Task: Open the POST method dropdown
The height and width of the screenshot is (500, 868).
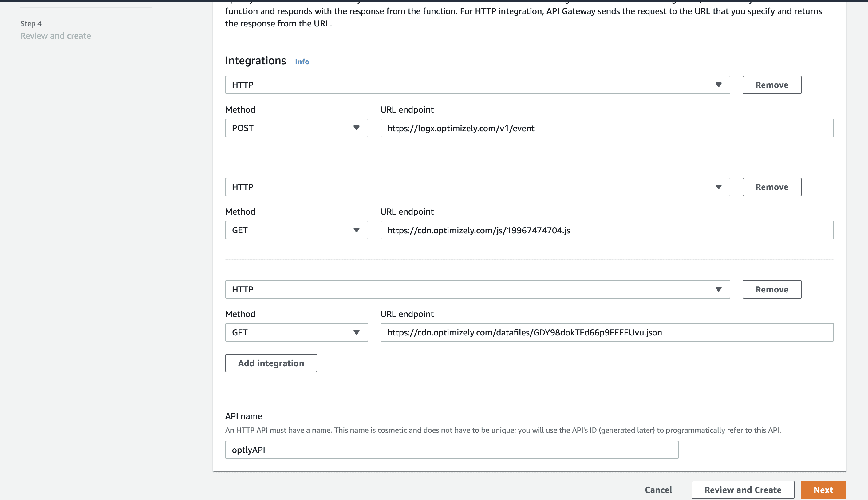Action: (x=296, y=128)
